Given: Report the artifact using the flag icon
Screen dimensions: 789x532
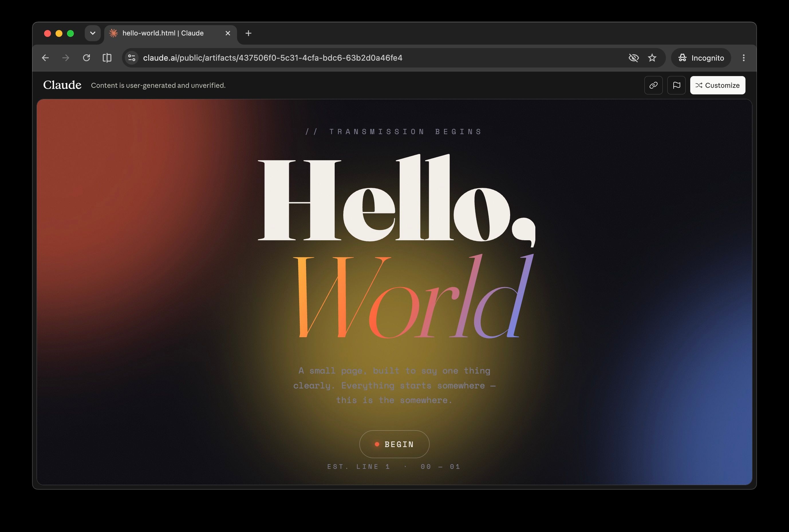Looking at the screenshot, I should click(x=676, y=85).
